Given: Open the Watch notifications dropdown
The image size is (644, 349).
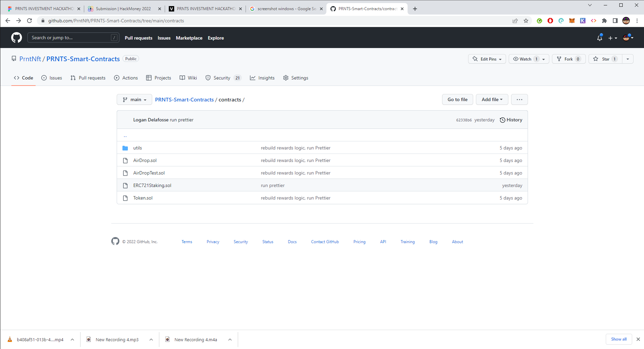Looking at the screenshot, I should 529,59.
